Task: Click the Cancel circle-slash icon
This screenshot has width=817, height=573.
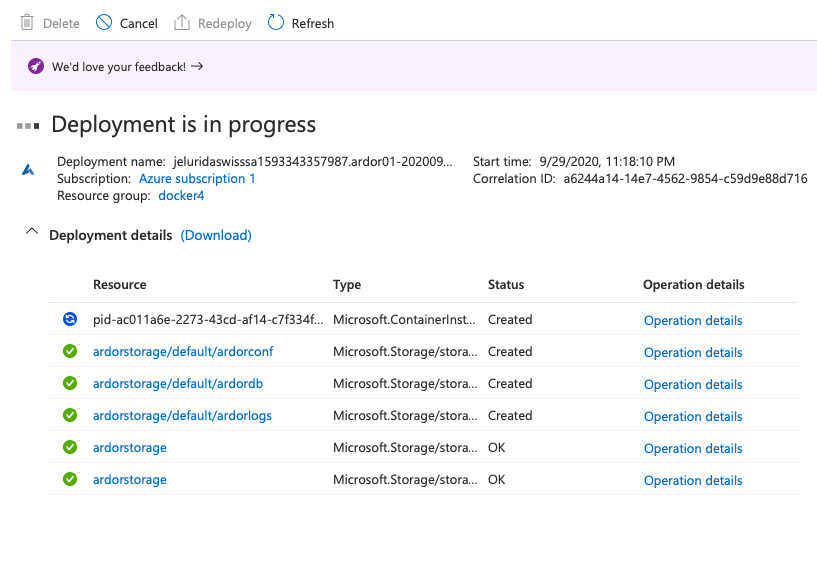Action: click(x=104, y=22)
